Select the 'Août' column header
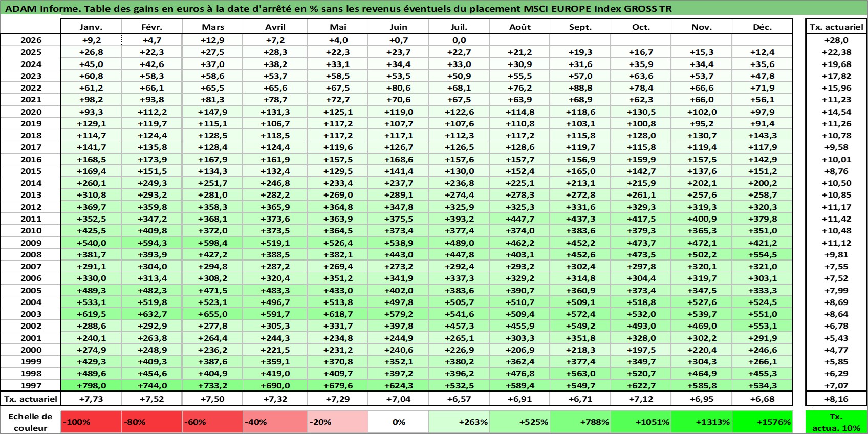Screen dimensions: 868x434 click(519, 27)
